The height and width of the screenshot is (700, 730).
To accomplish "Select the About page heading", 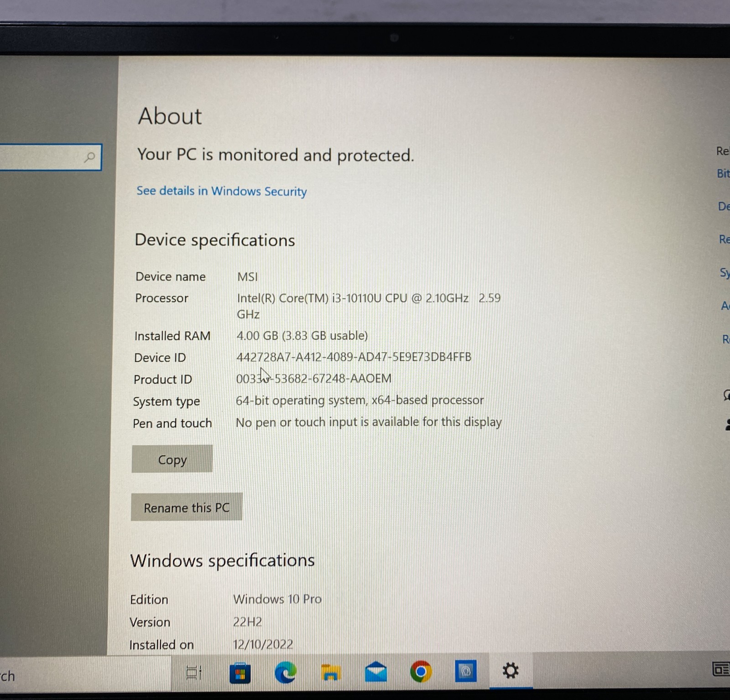I will tap(170, 116).
